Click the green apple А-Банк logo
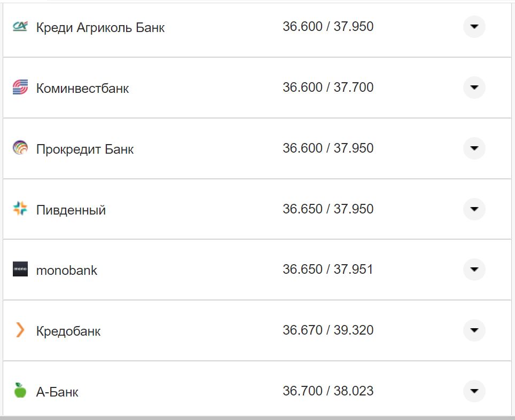 coord(20,391)
